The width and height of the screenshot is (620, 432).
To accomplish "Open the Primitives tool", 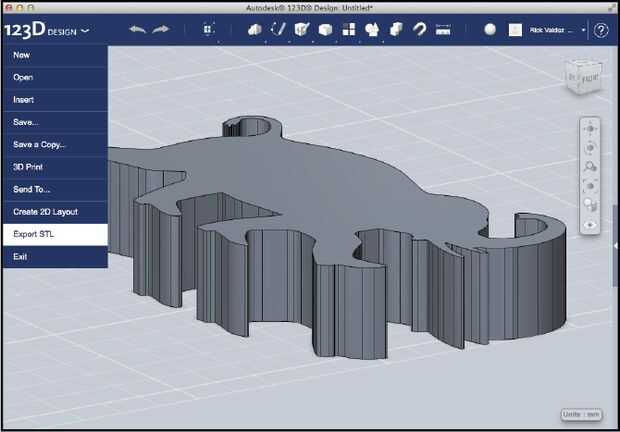I will 255,30.
